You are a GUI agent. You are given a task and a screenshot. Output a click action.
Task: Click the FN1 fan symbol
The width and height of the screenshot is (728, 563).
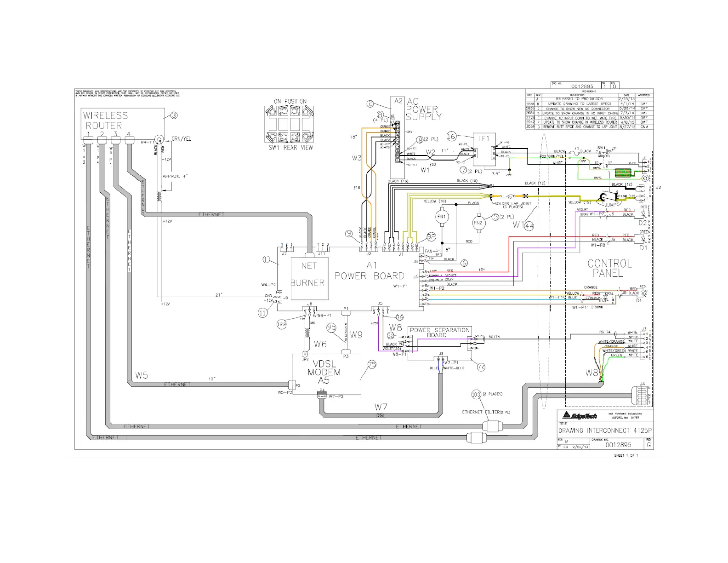pos(442,216)
